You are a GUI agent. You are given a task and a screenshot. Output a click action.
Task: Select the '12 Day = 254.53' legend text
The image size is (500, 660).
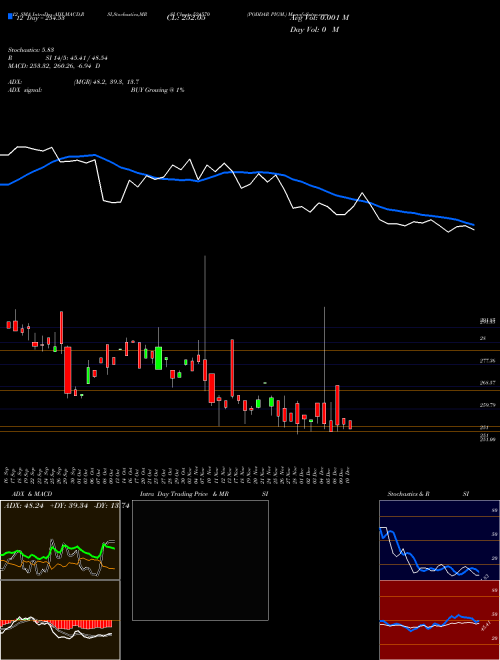click(x=40, y=18)
